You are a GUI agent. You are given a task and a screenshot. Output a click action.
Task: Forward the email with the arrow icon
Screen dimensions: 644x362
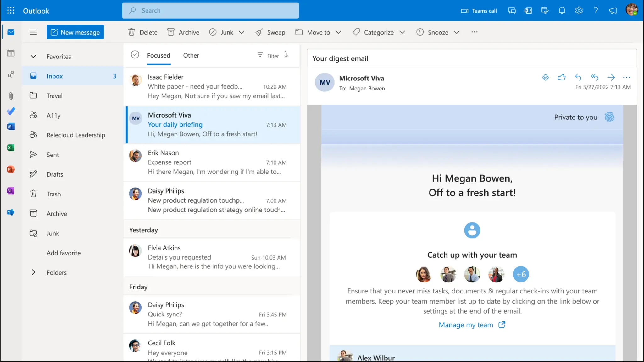(x=611, y=77)
